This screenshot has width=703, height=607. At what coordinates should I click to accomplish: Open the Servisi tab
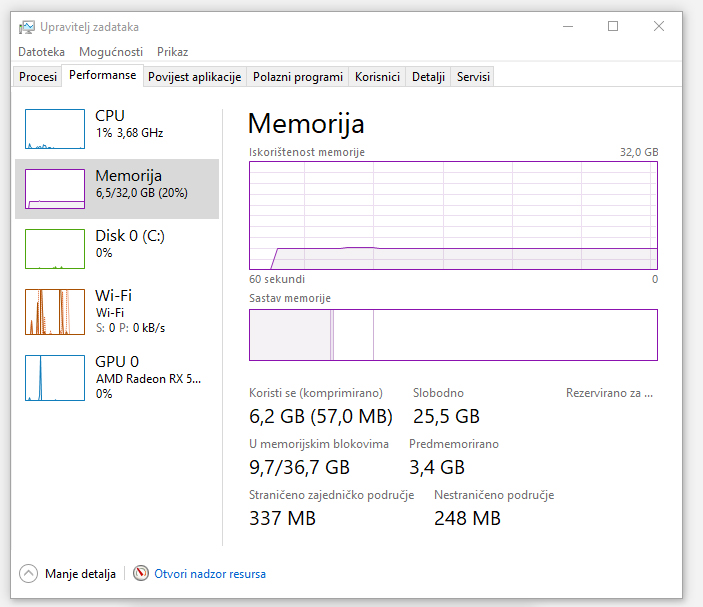pyautogui.click(x=472, y=77)
